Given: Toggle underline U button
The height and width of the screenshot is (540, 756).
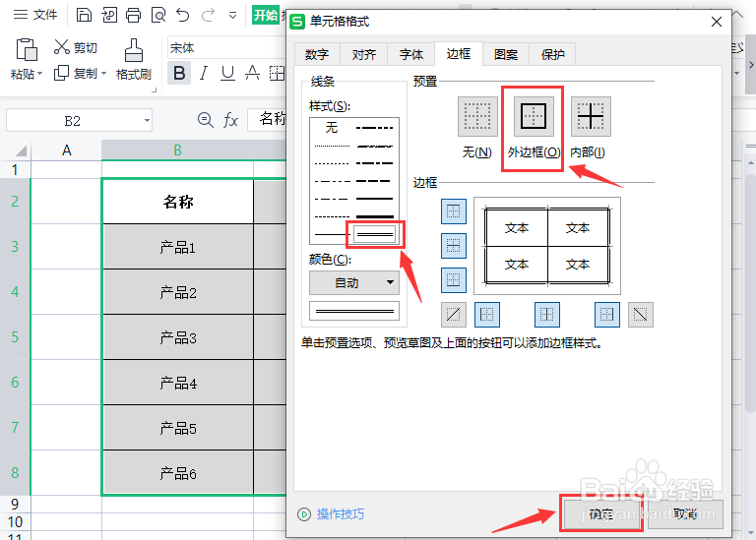Looking at the screenshot, I should coord(227,73).
